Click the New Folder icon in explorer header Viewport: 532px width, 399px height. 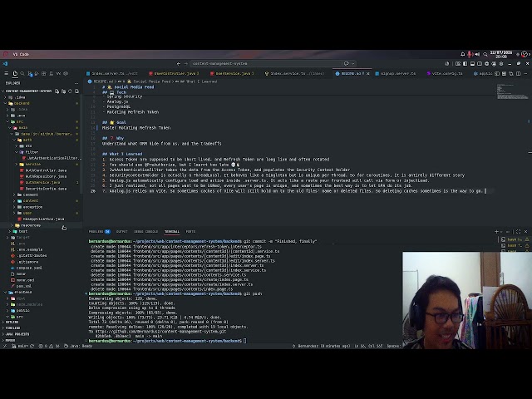pos(63,91)
